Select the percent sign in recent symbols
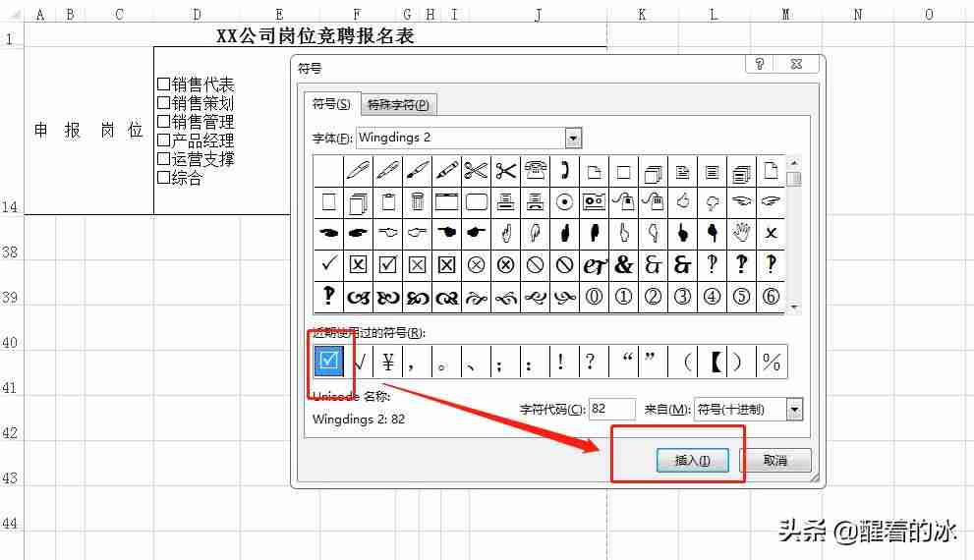 tap(772, 362)
